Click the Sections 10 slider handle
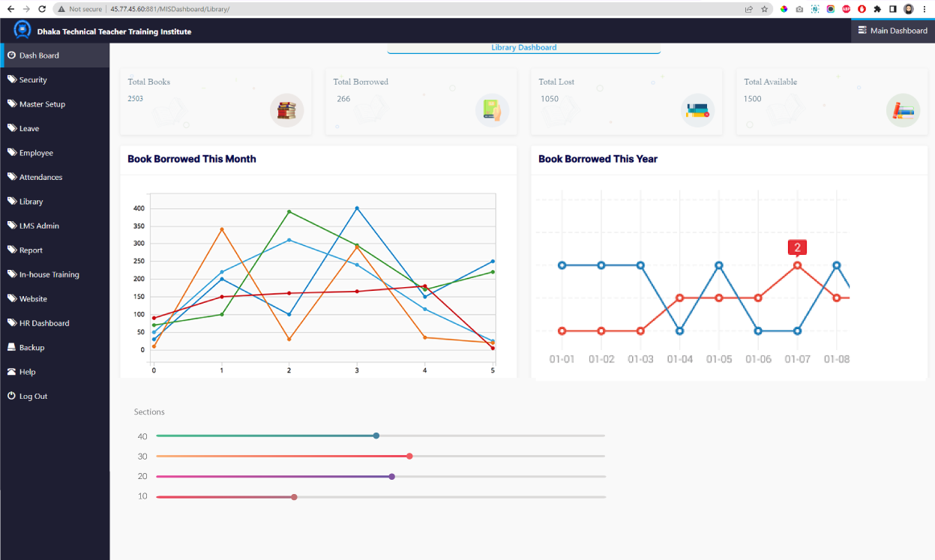935x560 pixels. point(294,497)
